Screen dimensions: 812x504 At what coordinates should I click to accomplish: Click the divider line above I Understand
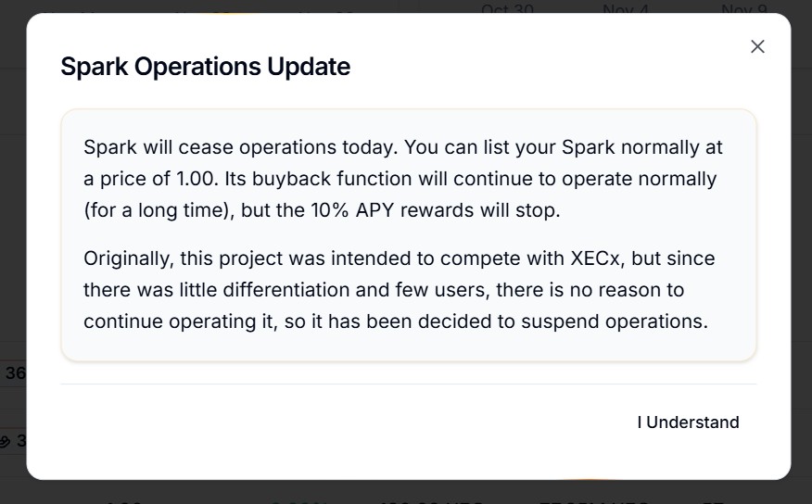point(408,384)
